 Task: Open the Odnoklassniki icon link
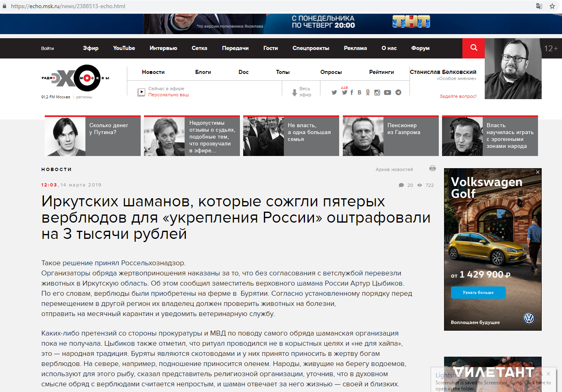(368, 93)
